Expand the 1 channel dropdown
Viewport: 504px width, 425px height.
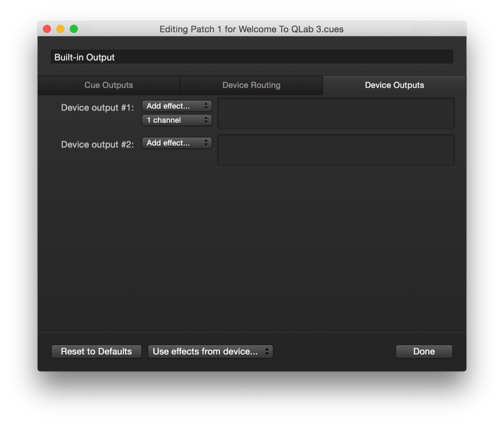(x=176, y=120)
